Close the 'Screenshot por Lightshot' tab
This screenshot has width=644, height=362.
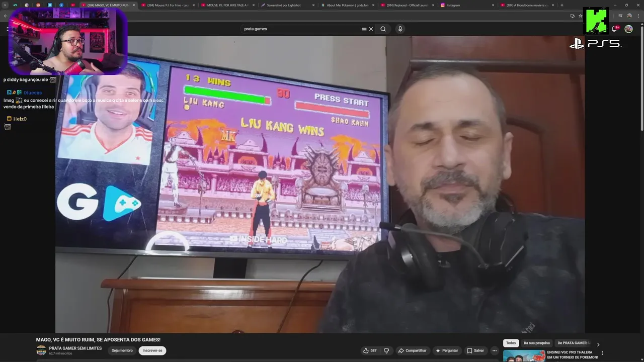[313, 5]
